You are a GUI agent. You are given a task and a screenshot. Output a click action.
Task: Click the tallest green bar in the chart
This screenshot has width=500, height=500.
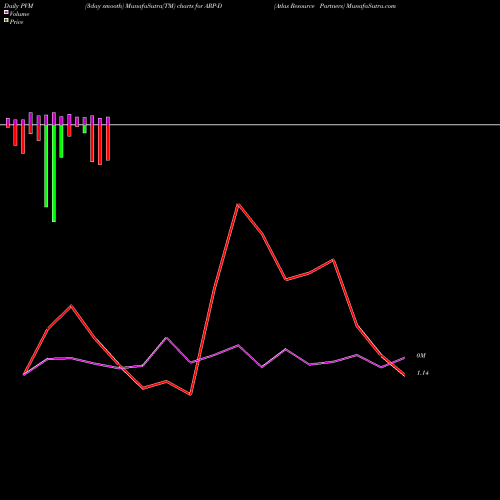54,173
